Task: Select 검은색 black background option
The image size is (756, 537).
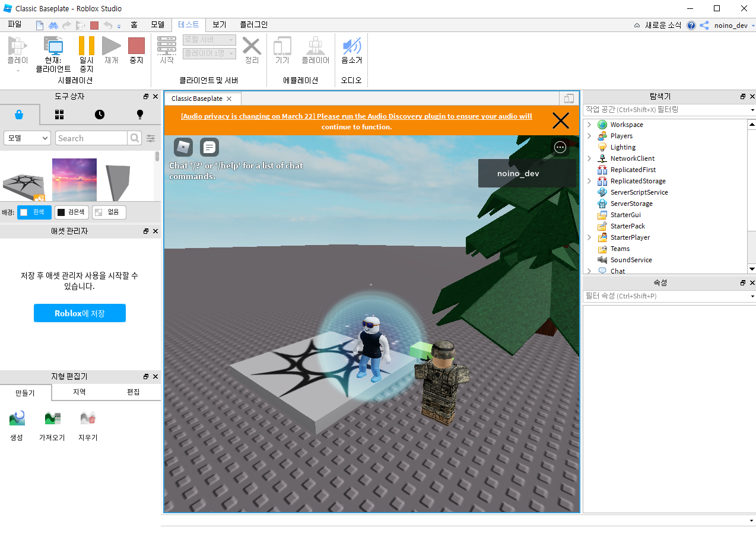Action: tap(72, 212)
